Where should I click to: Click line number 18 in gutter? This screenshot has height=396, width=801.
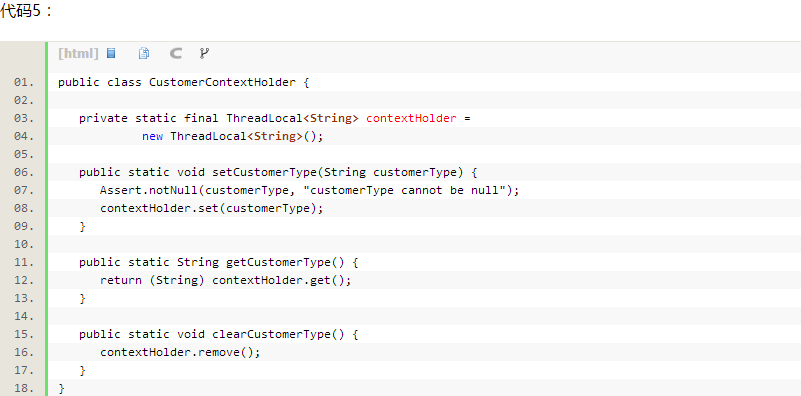(24, 388)
